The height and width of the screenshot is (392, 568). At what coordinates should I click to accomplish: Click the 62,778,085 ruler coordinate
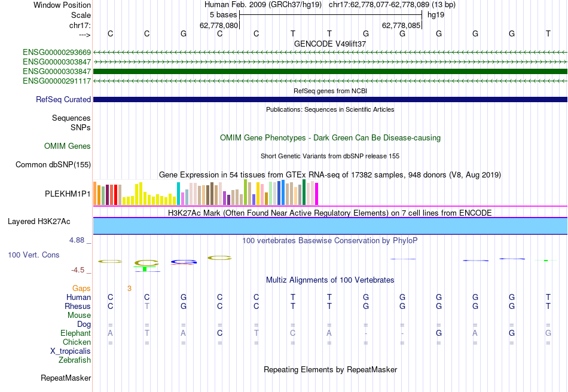[x=401, y=26]
